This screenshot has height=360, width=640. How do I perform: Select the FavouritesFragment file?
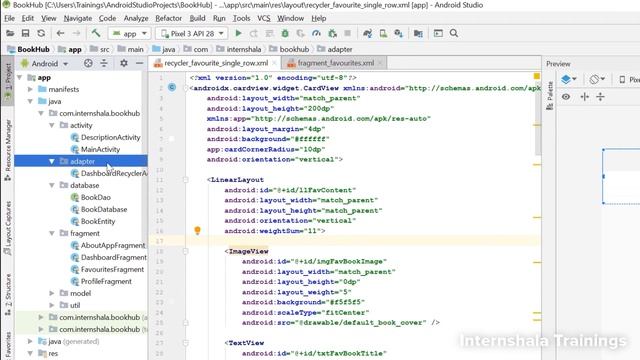pyautogui.click(x=108, y=269)
